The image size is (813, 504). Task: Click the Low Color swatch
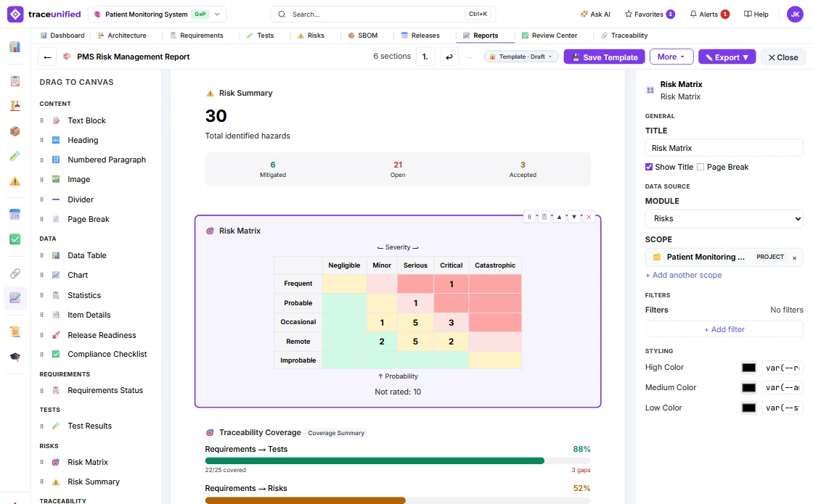(x=748, y=408)
